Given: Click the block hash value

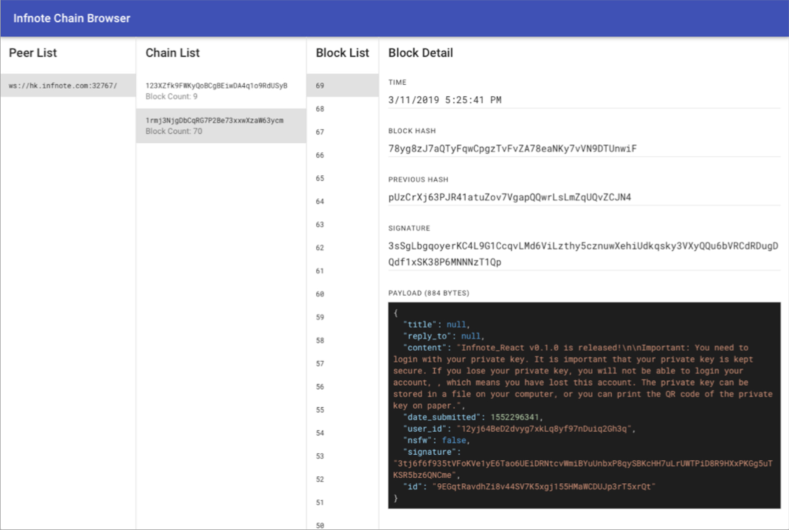Looking at the screenshot, I should point(511,149).
